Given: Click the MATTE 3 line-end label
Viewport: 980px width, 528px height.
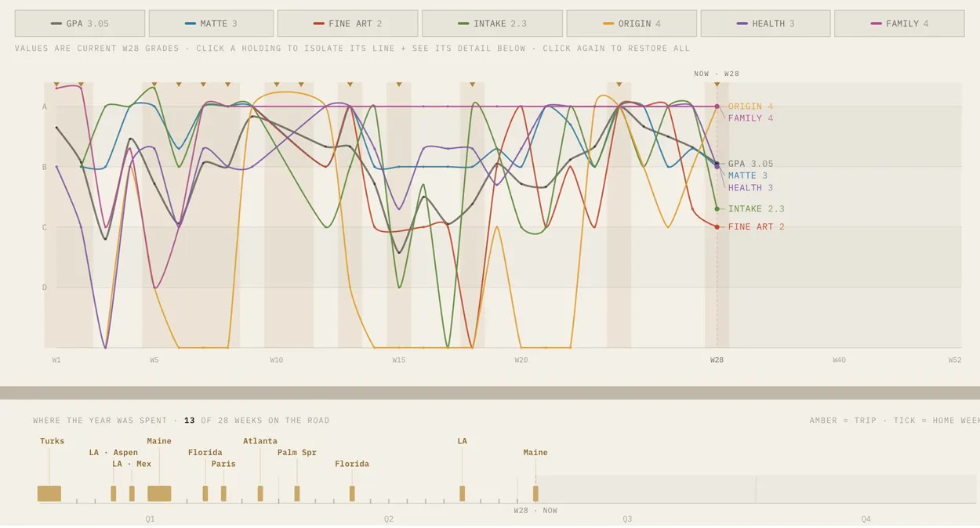Looking at the screenshot, I should pos(748,175).
